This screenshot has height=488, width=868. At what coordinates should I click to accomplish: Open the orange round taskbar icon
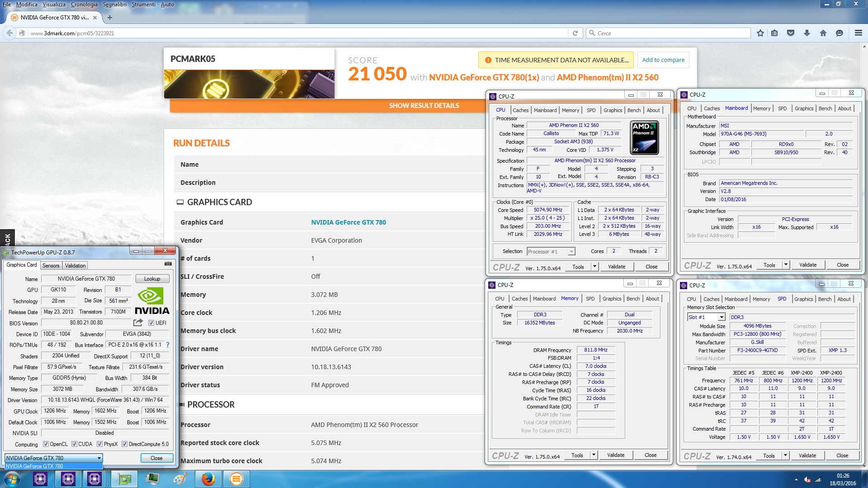coord(236,479)
